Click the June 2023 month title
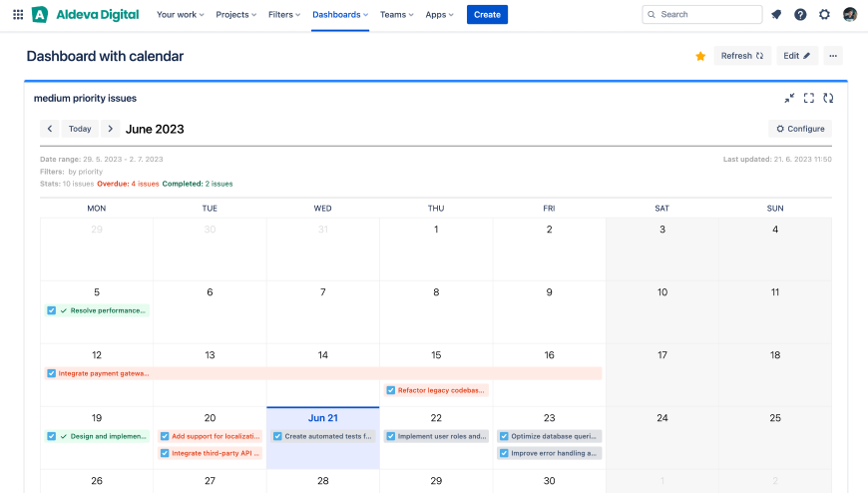The width and height of the screenshot is (868, 493). click(x=155, y=129)
